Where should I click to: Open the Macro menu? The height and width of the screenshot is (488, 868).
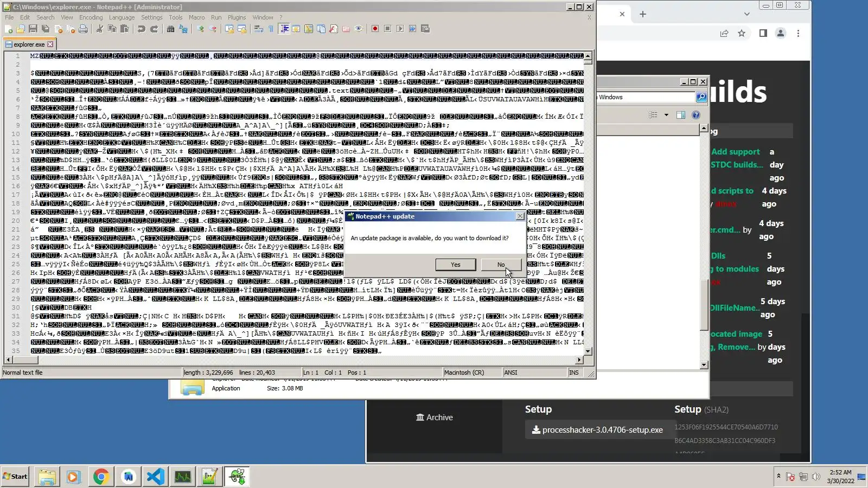[x=197, y=17]
